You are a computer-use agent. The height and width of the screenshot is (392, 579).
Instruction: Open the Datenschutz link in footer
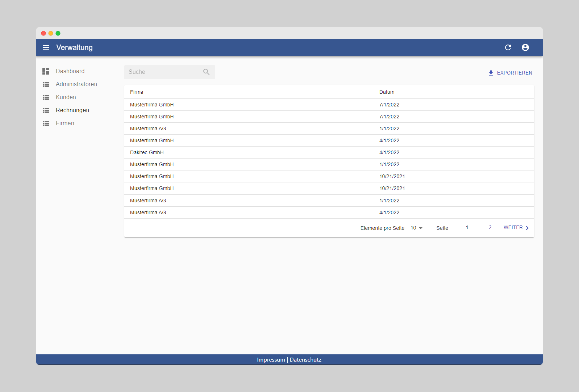pos(305,360)
